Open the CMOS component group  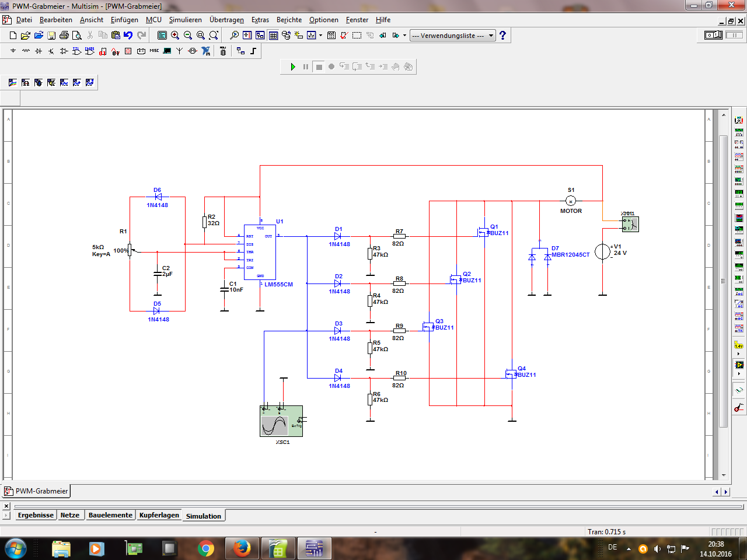pyautogui.click(x=90, y=51)
